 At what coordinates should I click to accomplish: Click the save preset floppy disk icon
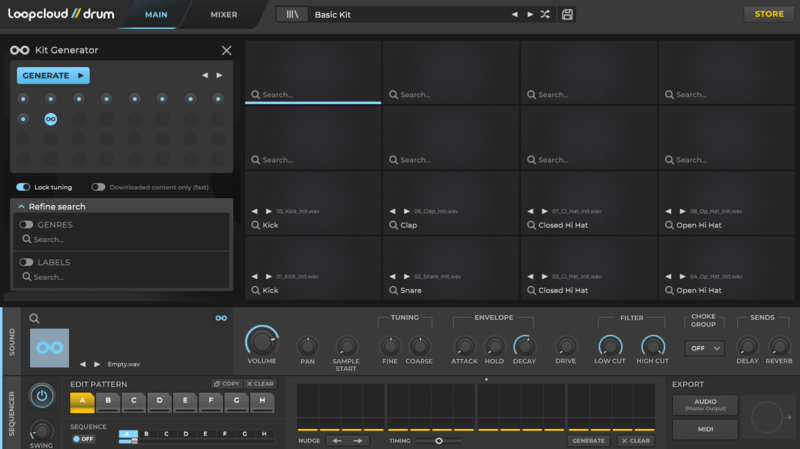pos(568,15)
